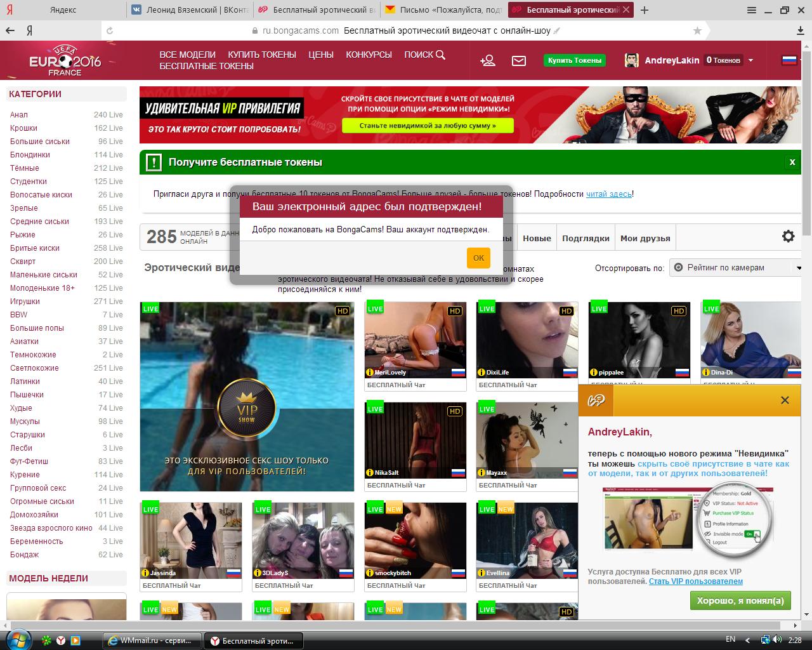Switch to the Яндекс browser tab
This screenshot has width=812, height=650.
click(63, 10)
